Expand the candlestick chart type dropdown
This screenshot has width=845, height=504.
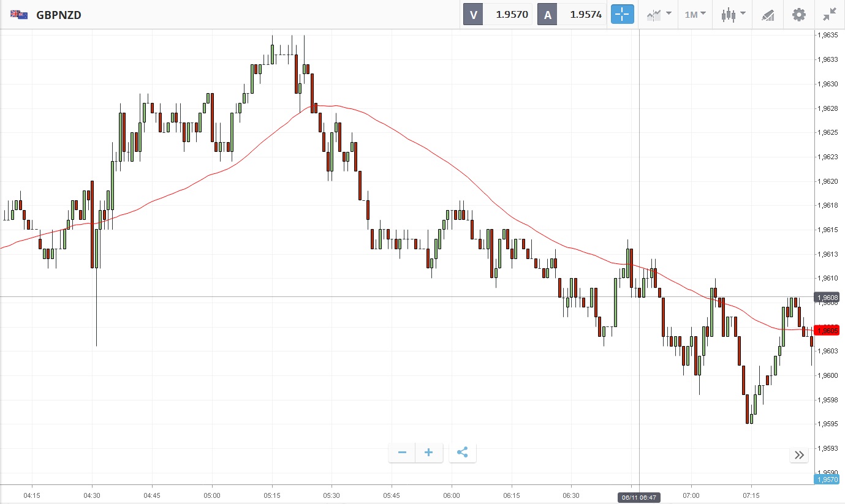tap(733, 15)
